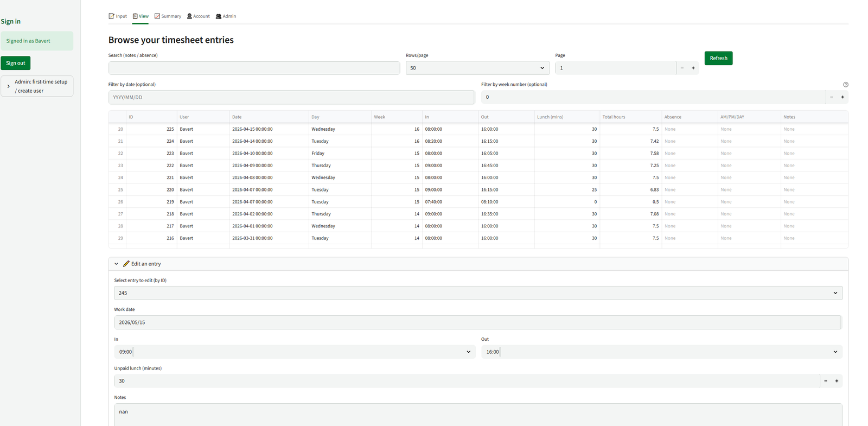Viewport: 868px width, 426px height.
Task: Click the 7.42 total hours cell
Action: (630, 141)
